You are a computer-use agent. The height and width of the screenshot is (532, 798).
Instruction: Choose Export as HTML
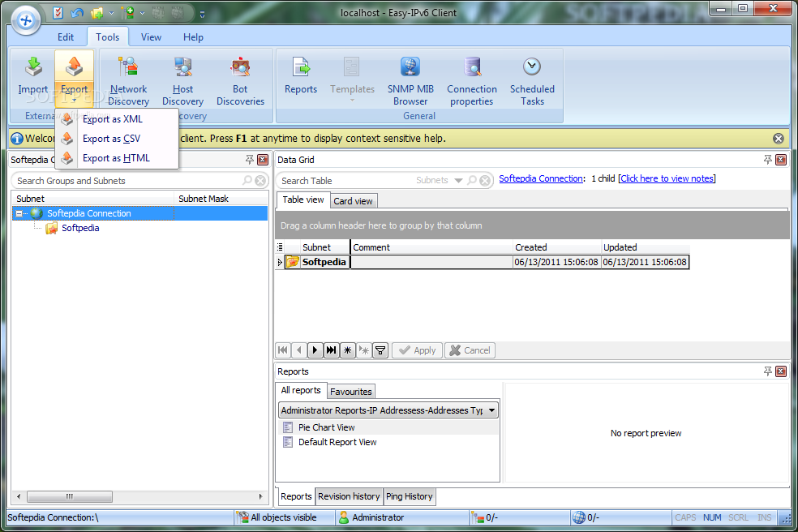[117, 158]
